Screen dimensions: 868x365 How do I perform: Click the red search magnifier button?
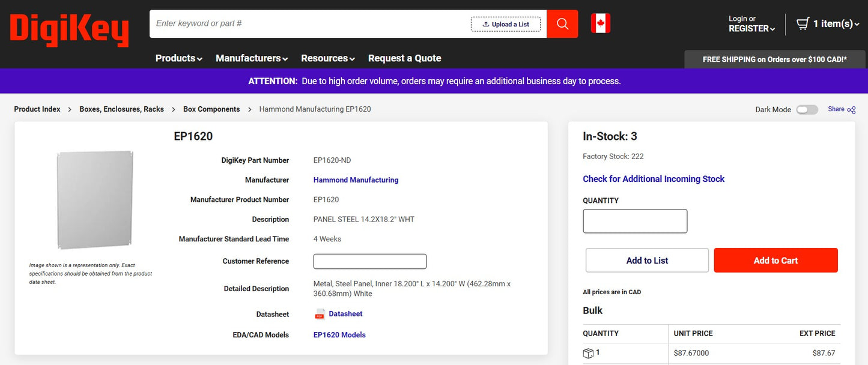[x=562, y=23]
